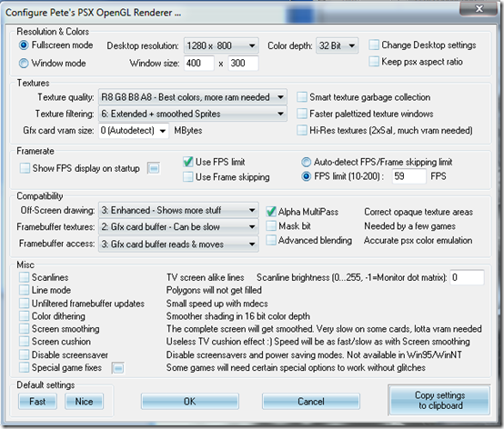Expand Framebuffer access dropdown
This screenshot has height=429, width=504.
pos(178,244)
